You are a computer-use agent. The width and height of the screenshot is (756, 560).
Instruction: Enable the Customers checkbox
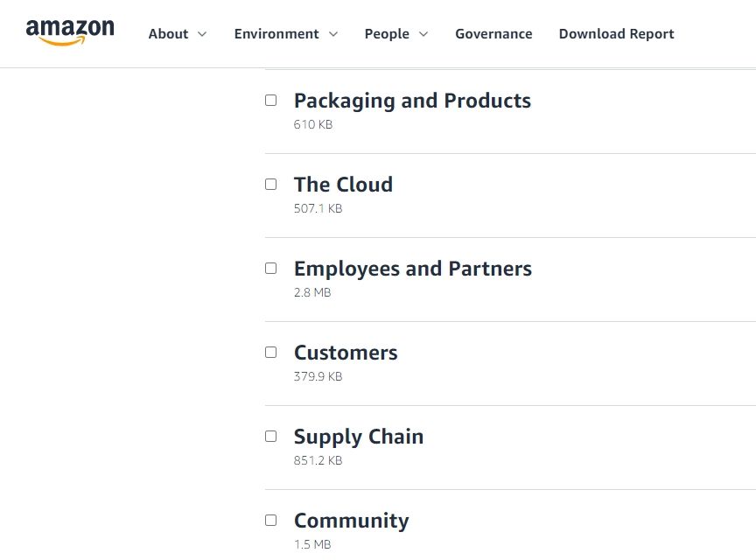pyautogui.click(x=271, y=353)
